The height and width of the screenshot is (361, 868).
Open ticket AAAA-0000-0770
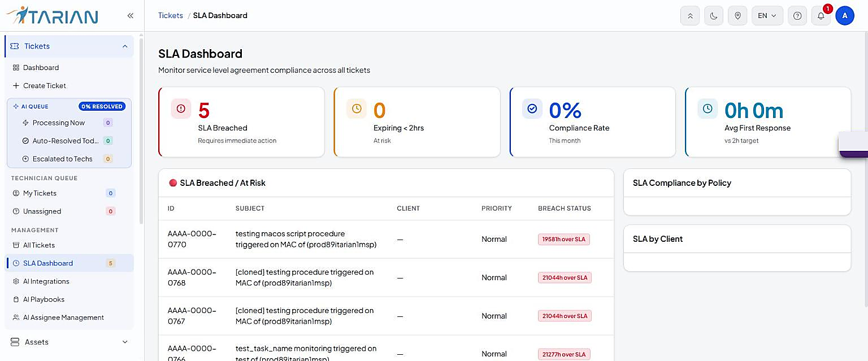pyautogui.click(x=192, y=239)
